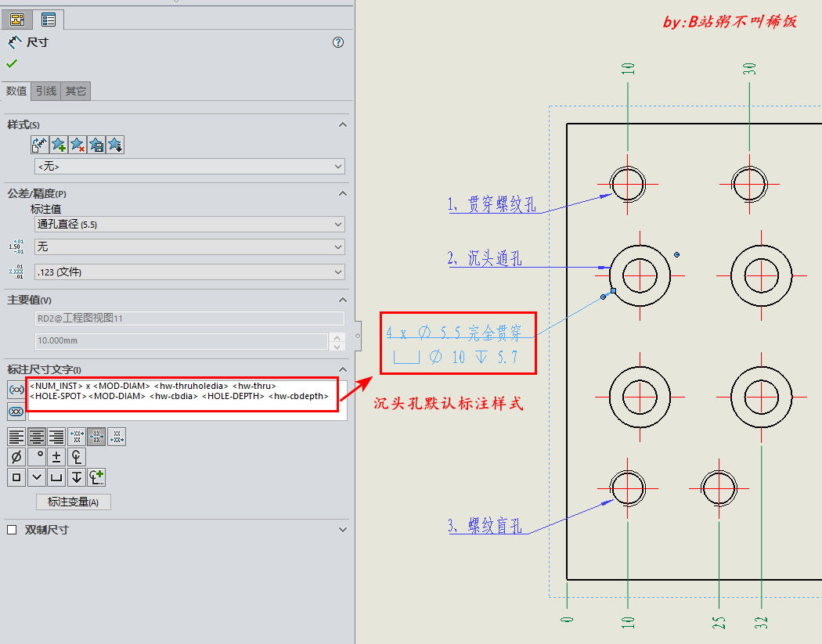Image resolution: width=822 pixels, height=644 pixels.
Task: Enable the 双制尺寸 checkbox
Action: [x=12, y=530]
